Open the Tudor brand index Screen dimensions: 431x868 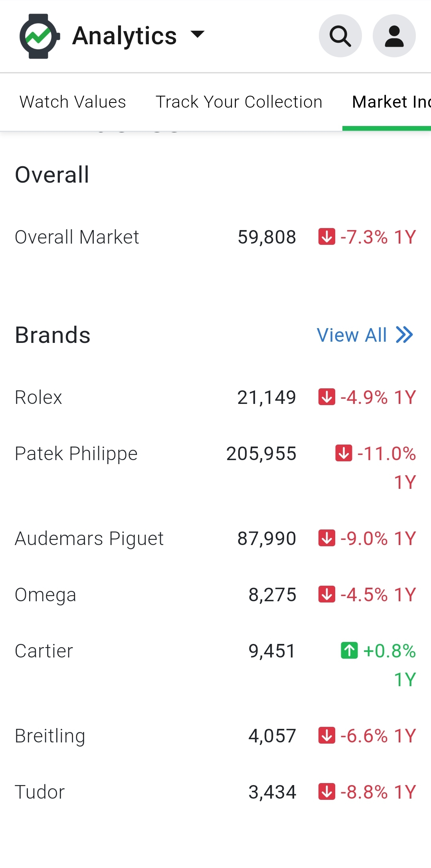(215, 792)
